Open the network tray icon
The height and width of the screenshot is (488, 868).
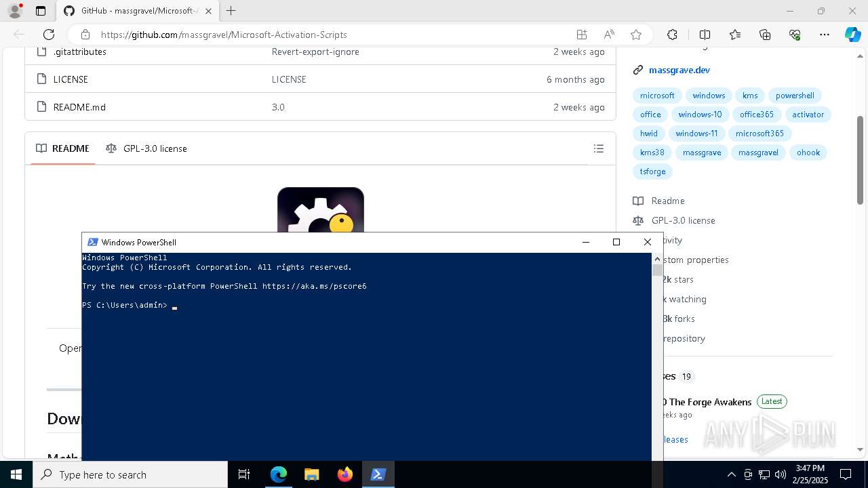coord(764,474)
